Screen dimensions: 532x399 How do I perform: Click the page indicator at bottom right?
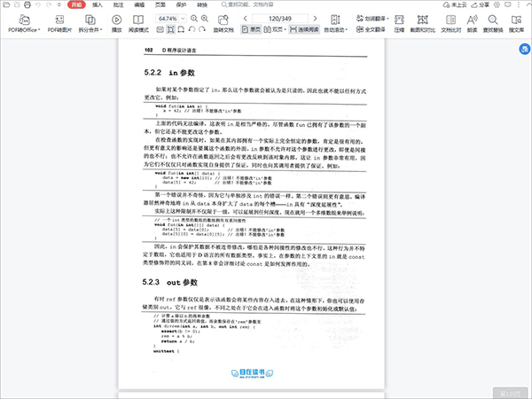pos(511,393)
